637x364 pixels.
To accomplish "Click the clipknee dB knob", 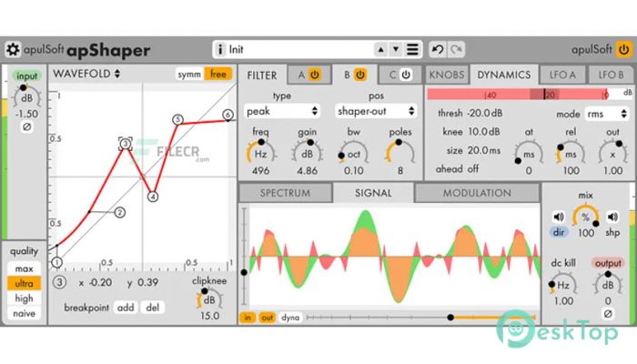I will click(209, 299).
